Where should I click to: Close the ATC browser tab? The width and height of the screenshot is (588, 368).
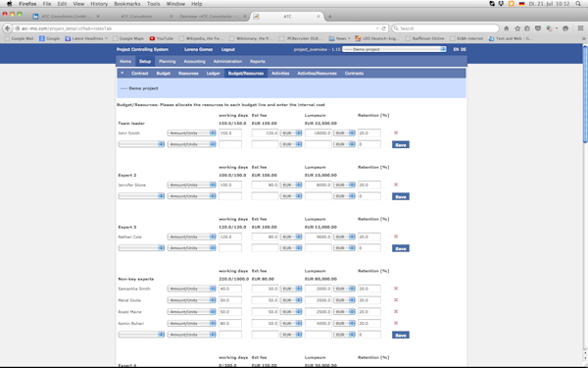point(318,17)
